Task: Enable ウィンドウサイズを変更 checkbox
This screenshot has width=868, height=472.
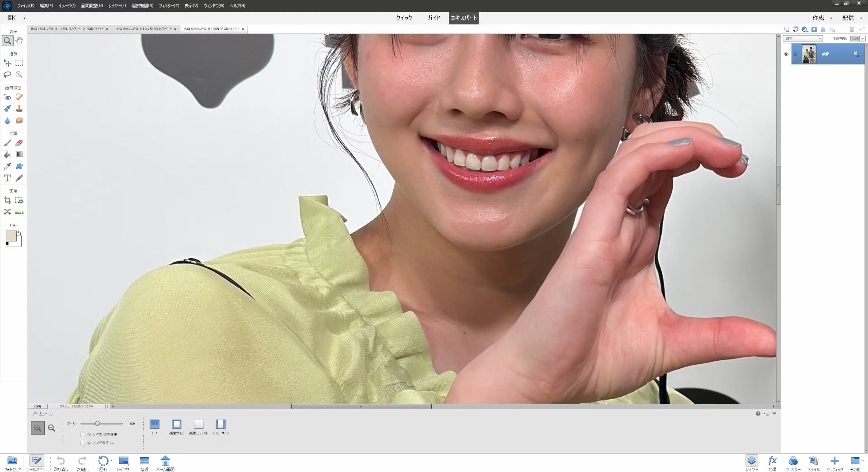Action: click(83, 434)
